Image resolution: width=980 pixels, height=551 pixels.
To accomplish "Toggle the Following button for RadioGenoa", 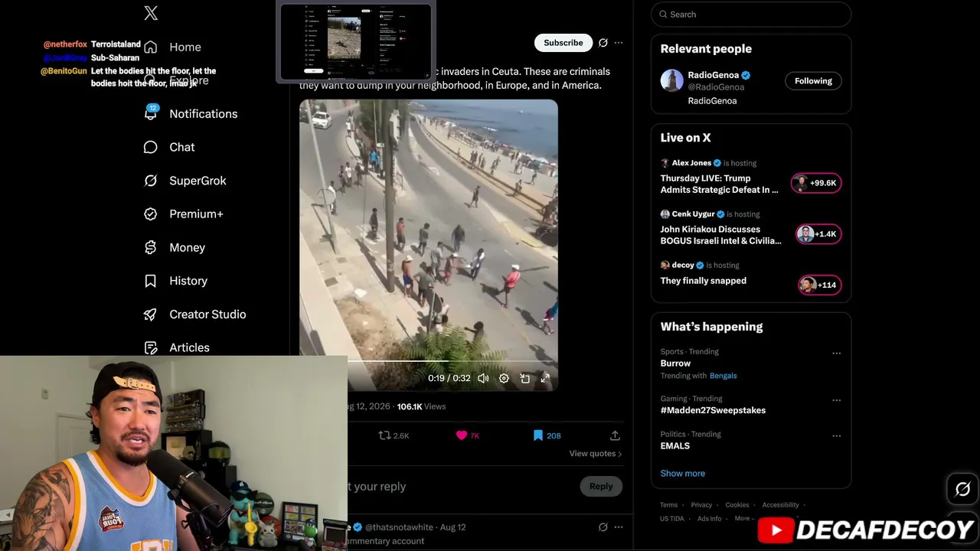I will pyautogui.click(x=813, y=81).
